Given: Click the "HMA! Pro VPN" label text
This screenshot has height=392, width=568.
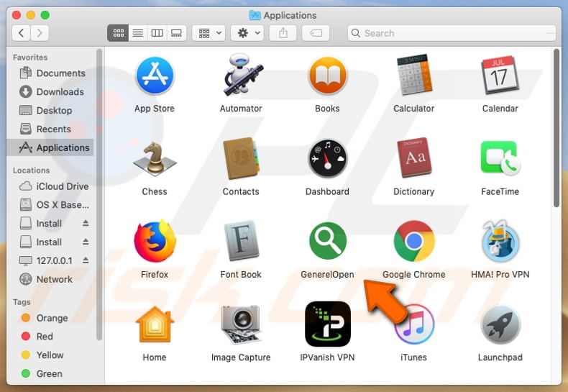Looking at the screenshot, I should [500, 275].
